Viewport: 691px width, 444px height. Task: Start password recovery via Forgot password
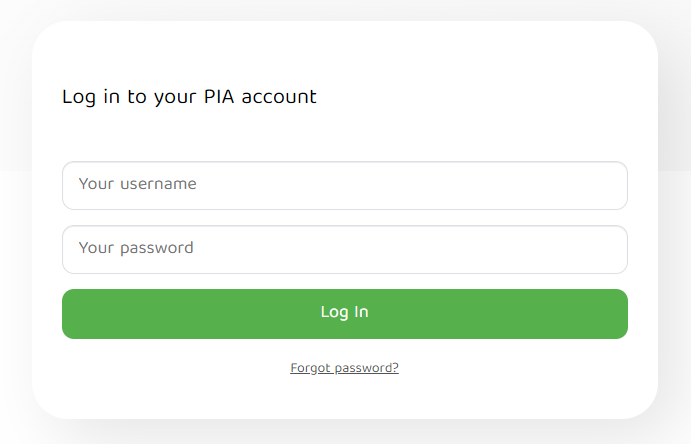(344, 368)
